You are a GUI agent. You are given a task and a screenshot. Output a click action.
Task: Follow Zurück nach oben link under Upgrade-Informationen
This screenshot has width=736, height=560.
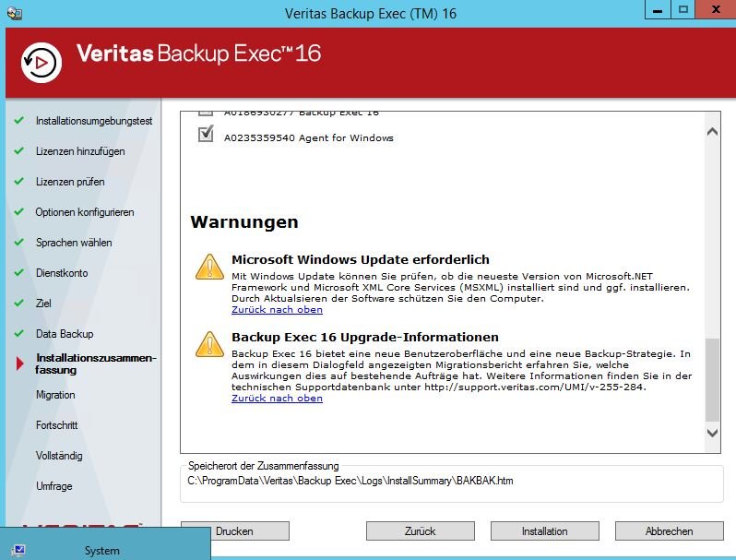pos(277,398)
